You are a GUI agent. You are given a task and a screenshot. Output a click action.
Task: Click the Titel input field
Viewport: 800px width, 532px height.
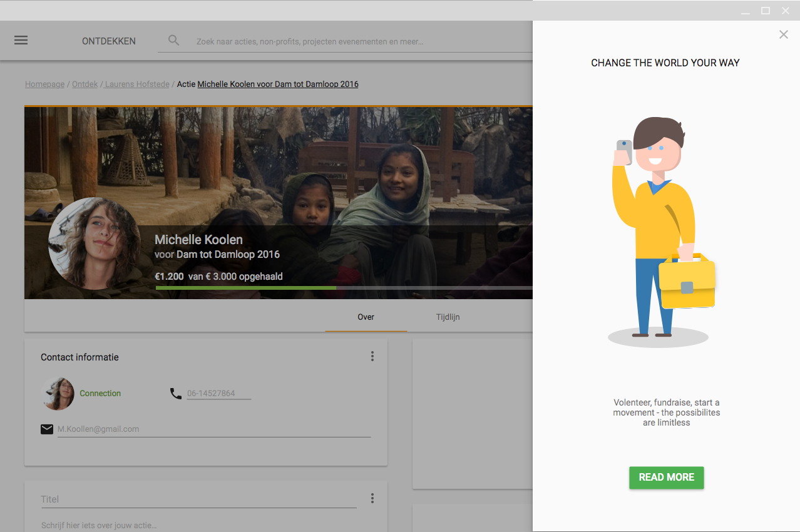[x=199, y=499]
